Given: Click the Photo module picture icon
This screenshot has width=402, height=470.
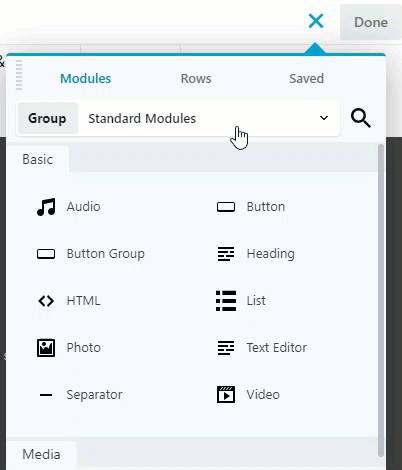Looking at the screenshot, I should point(46,348).
